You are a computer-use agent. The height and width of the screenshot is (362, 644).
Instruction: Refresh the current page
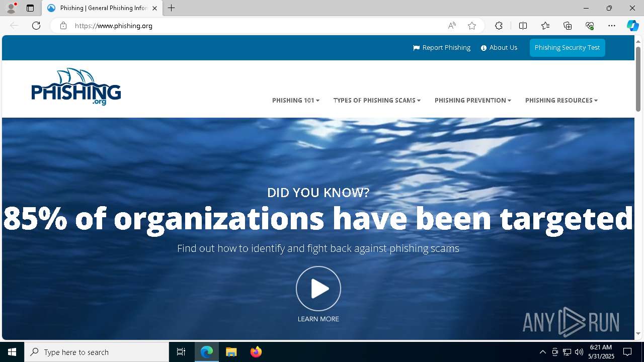coord(36,26)
